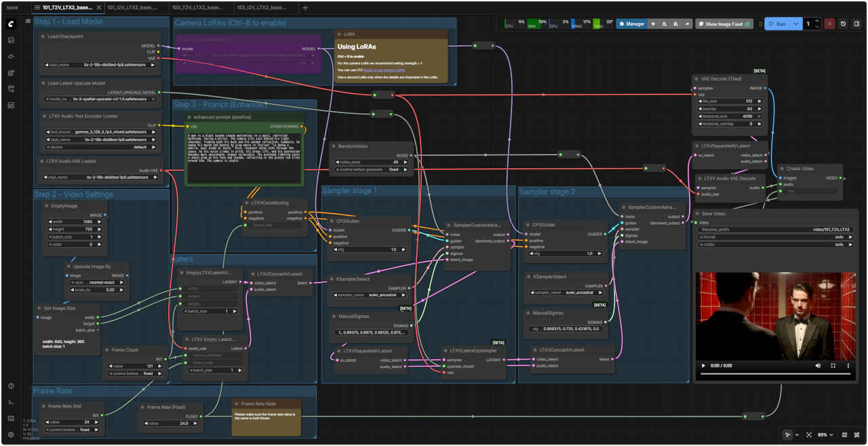Toggle collapse dot on Load Checkpoint node
The height and width of the screenshot is (446, 868).
43,36
